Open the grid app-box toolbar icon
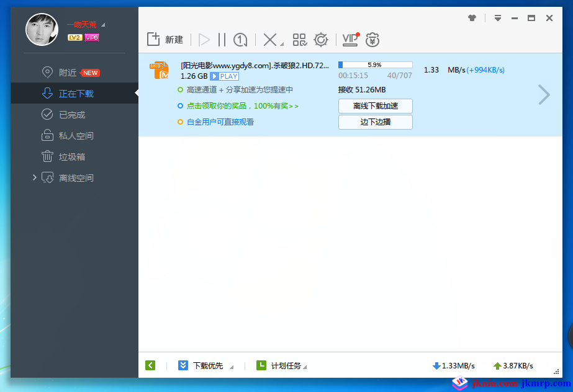 pyautogui.click(x=300, y=40)
